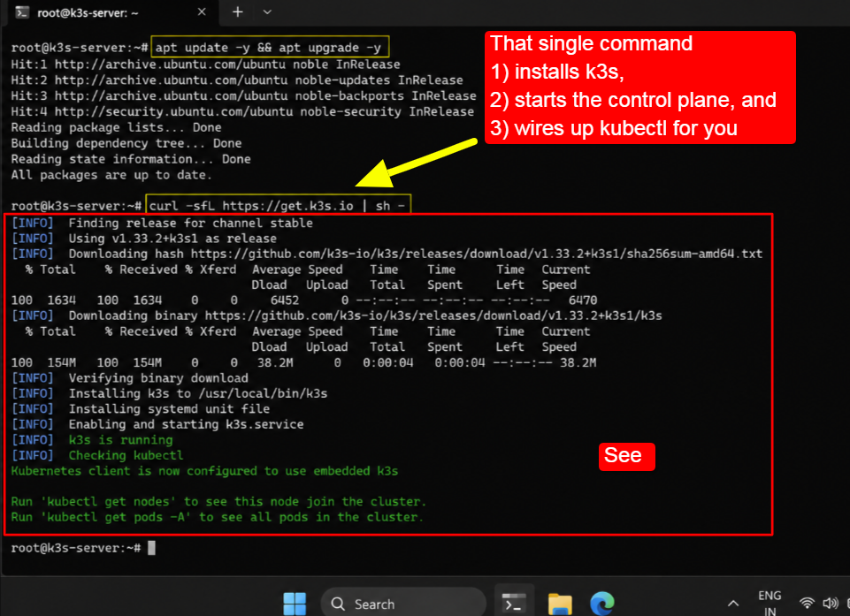
Task: Click 'Reading package lists... Done' line
Action: coord(116,127)
